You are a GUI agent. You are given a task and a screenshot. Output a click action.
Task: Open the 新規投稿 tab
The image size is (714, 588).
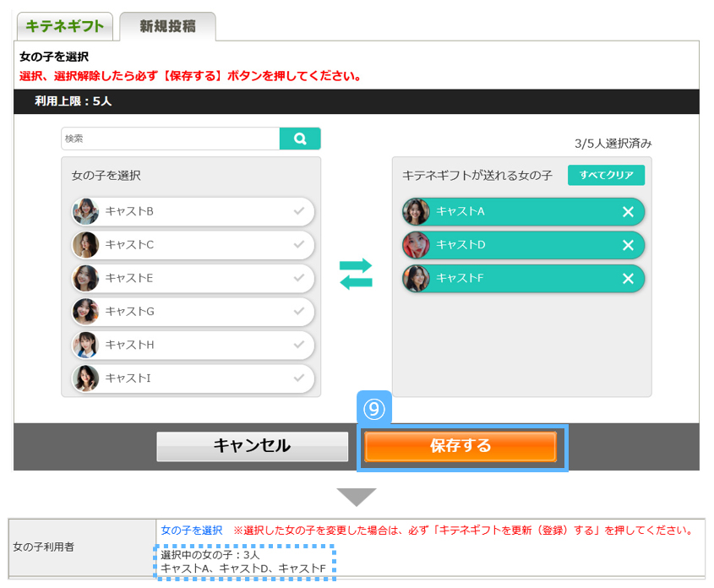coord(167,26)
